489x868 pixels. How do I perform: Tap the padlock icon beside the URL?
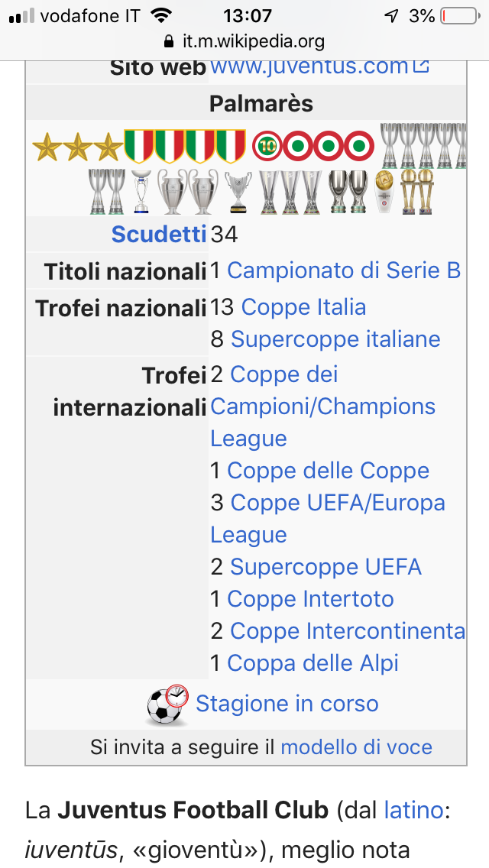pos(170,41)
